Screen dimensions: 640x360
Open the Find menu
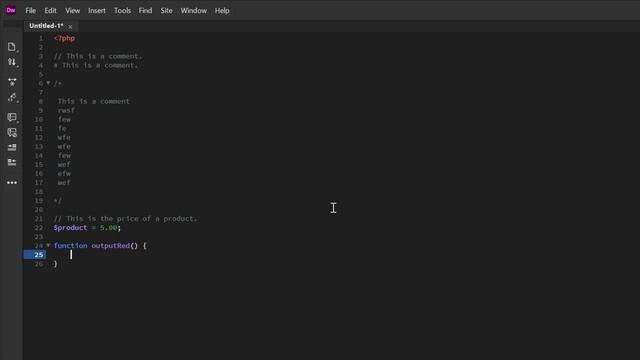[145, 11]
